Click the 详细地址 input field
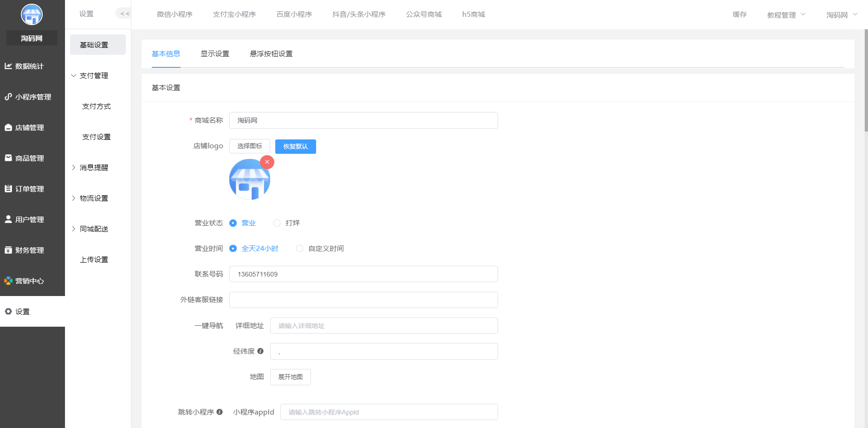This screenshot has height=428, width=868. point(384,325)
